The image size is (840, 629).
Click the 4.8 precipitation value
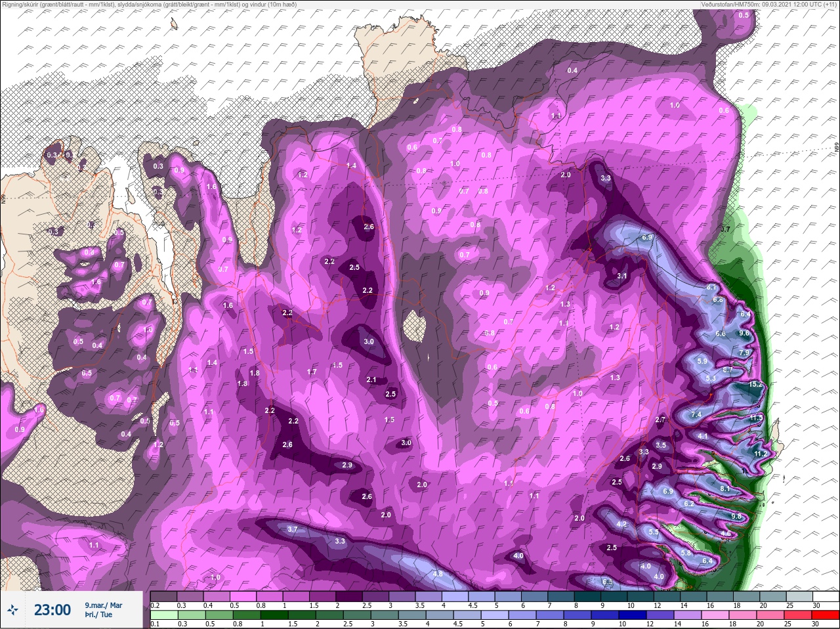coord(438,574)
